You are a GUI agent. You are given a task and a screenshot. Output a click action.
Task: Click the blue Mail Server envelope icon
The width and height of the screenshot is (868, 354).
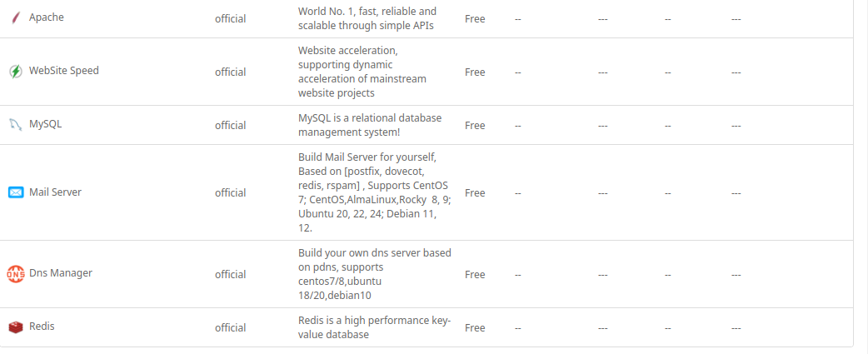pyautogui.click(x=15, y=192)
